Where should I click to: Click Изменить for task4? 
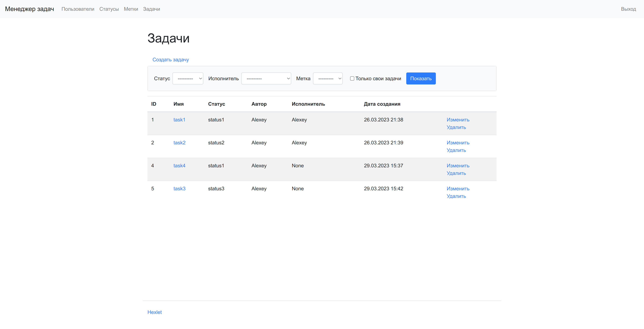click(x=458, y=166)
